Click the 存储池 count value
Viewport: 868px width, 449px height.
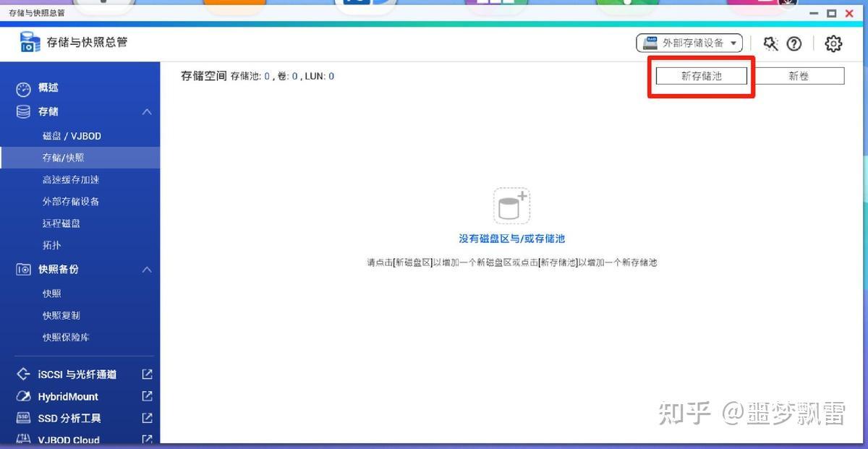coord(267,76)
